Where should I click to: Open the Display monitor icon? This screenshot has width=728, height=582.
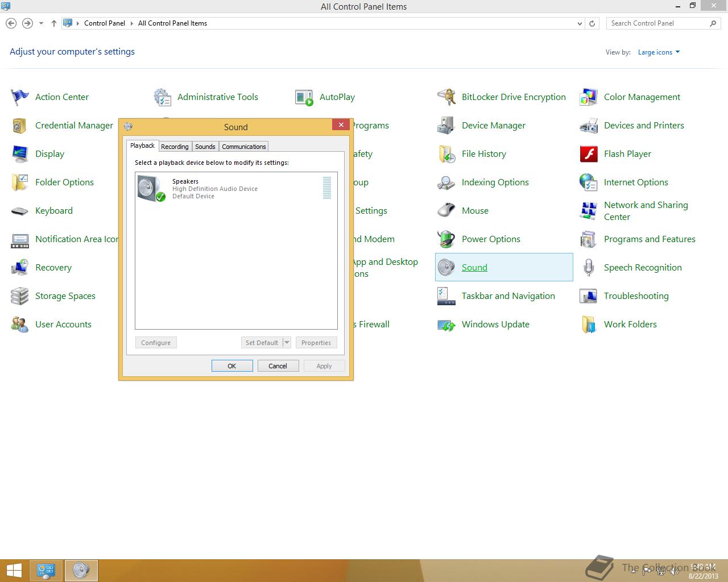[x=20, y=154]
